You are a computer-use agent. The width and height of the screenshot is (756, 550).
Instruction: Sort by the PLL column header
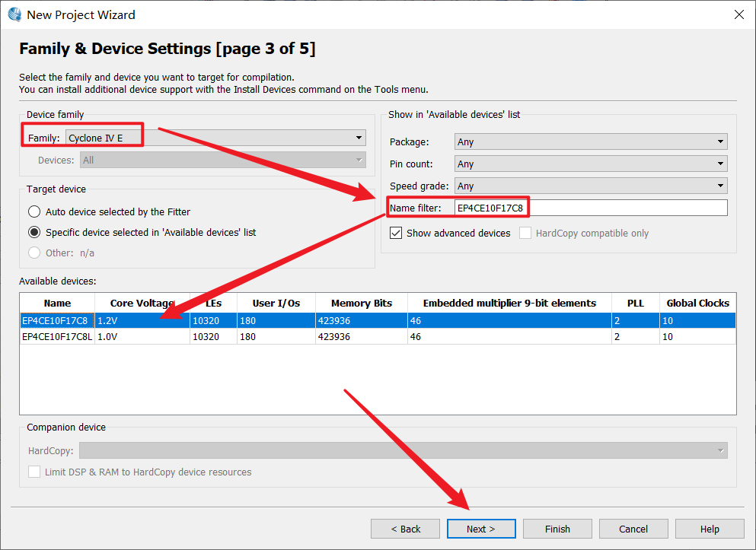[636, 303]
